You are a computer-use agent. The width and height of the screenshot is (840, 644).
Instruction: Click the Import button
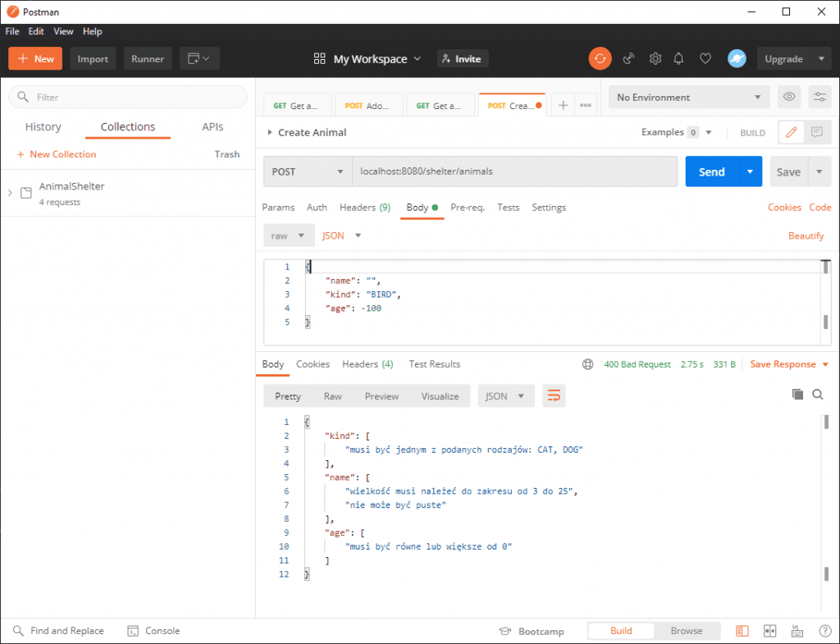pyautogui.click(x=93, y=59)
